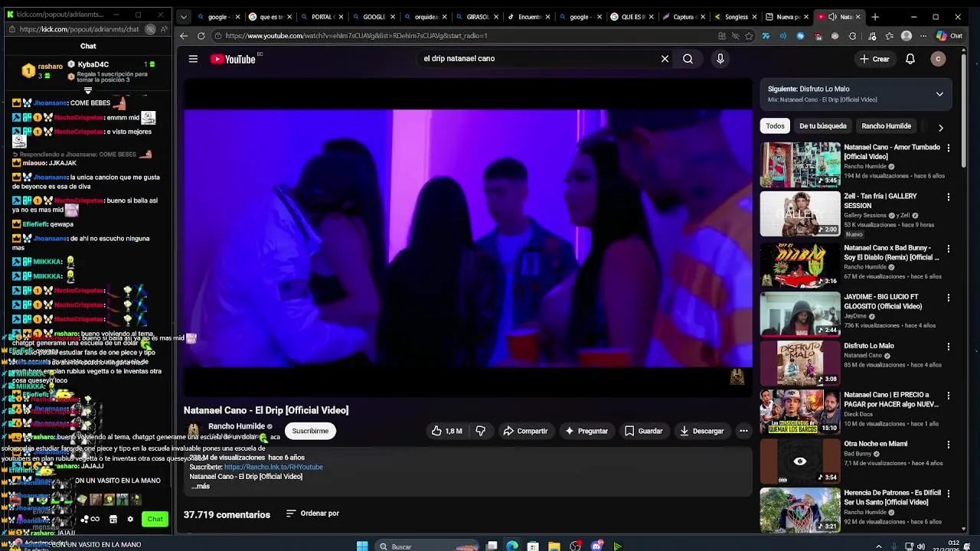Open the Rancho.lnk.to/RHYoutube link
Screen dimensions: 980x551
(x=273, y=467)
